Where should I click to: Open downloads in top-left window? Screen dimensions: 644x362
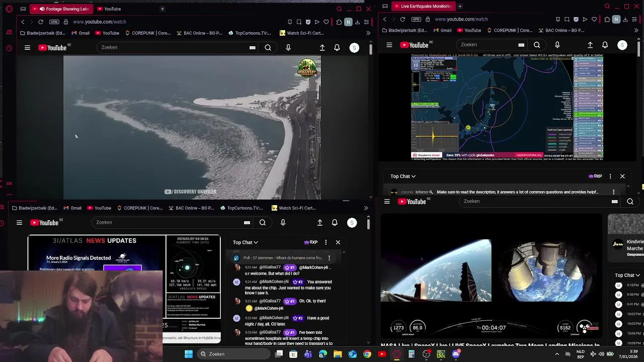pyautogui.click(x=357, y=22)
